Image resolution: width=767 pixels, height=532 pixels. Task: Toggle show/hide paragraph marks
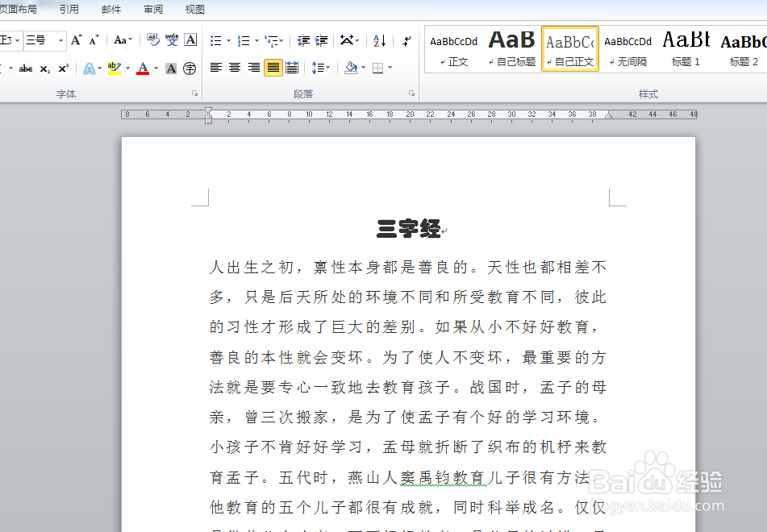(406, 41)
